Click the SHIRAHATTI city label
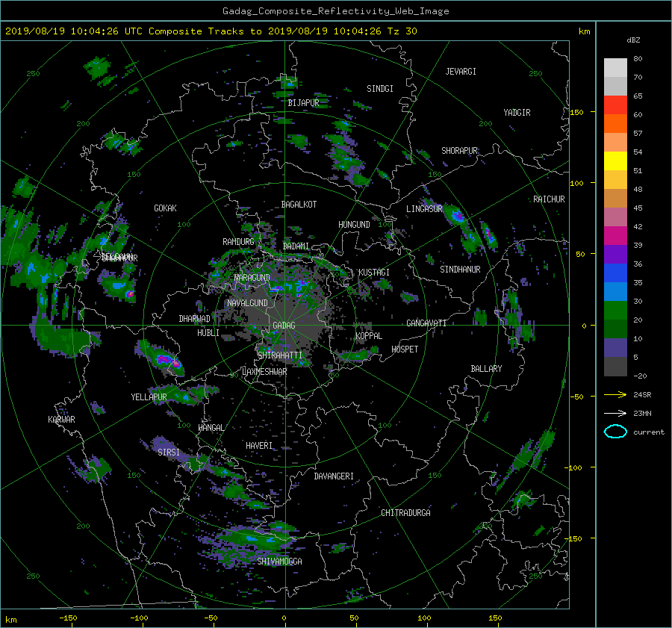The width and height of the screenshot is (672, 628). (x=280, y=355)
